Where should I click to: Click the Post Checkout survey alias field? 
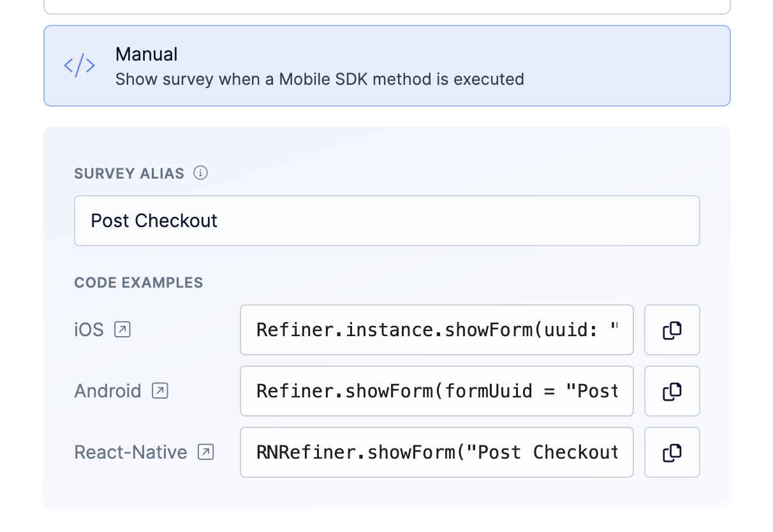coord(386,221)
